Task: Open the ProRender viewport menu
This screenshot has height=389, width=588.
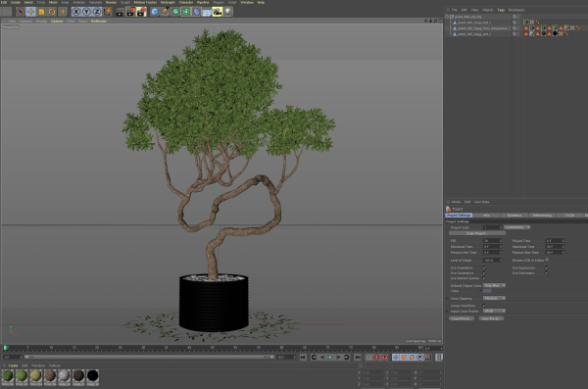Action: (99, 21)
